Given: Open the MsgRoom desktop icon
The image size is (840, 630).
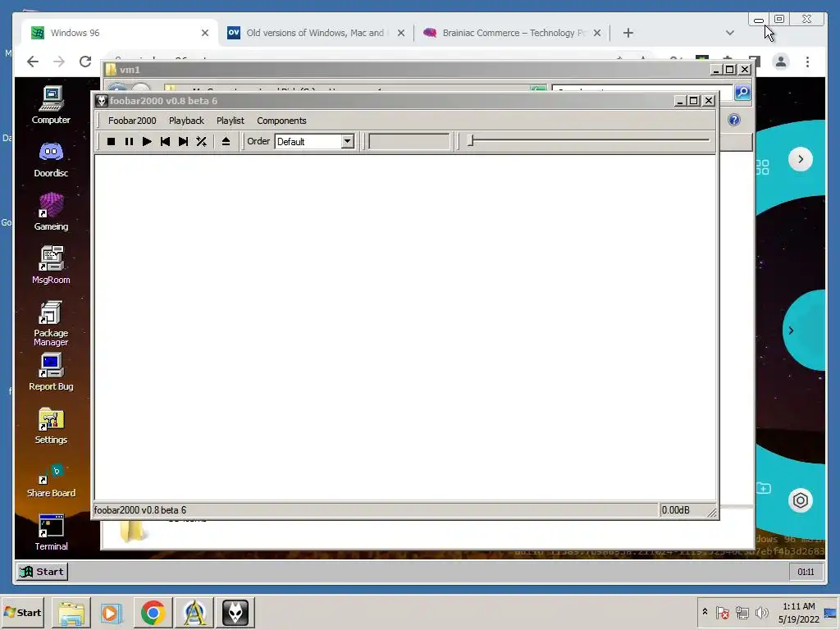Looking at the screenshot, I should point(51,265).
